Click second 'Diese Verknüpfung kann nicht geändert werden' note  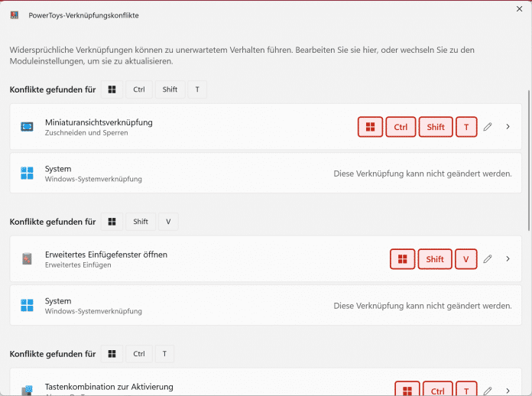[x=423, y=306]
